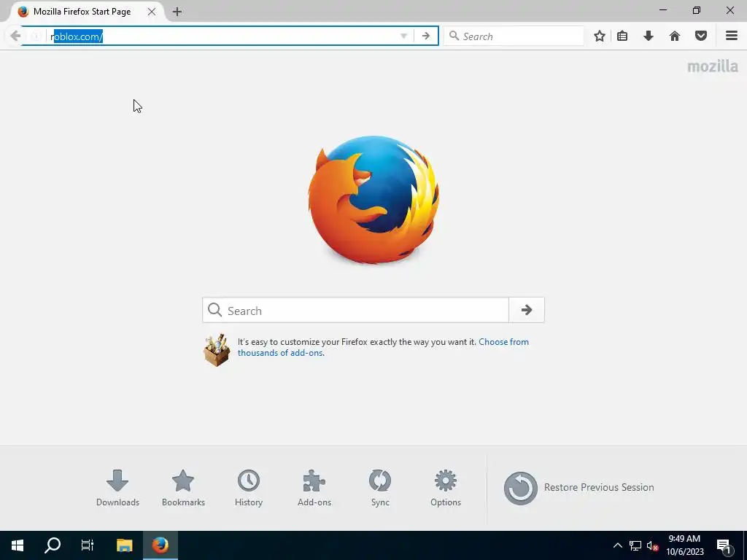Click the toolbar Search field
Image resolution: width=747 pixels, height=560 pixels.
(x=514, y=36)
